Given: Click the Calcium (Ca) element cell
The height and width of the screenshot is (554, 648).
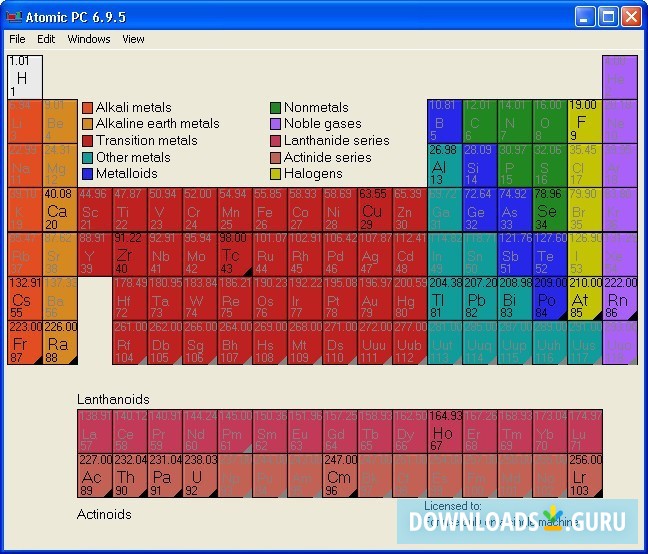Looking at the screenshot, I should pos(60,210).
